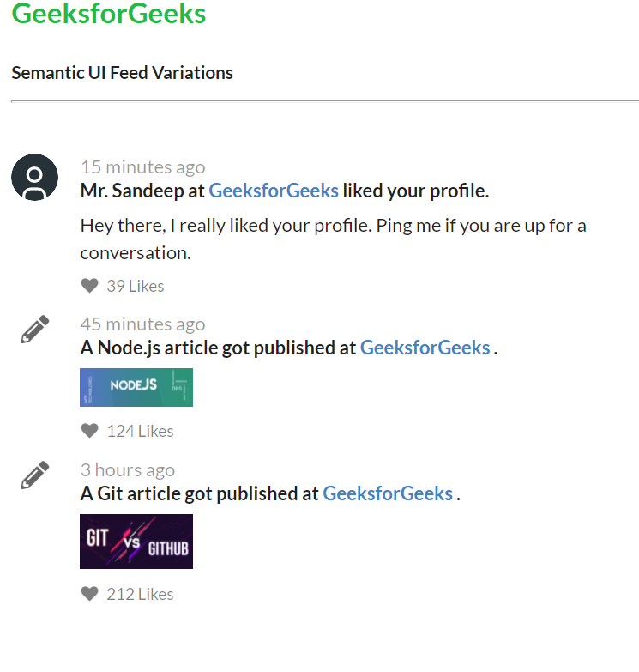Click the "45 minutes ago" timestamp
Image resolution: width=639 pixels, height=672 pixels.
(x=142, y=324)
